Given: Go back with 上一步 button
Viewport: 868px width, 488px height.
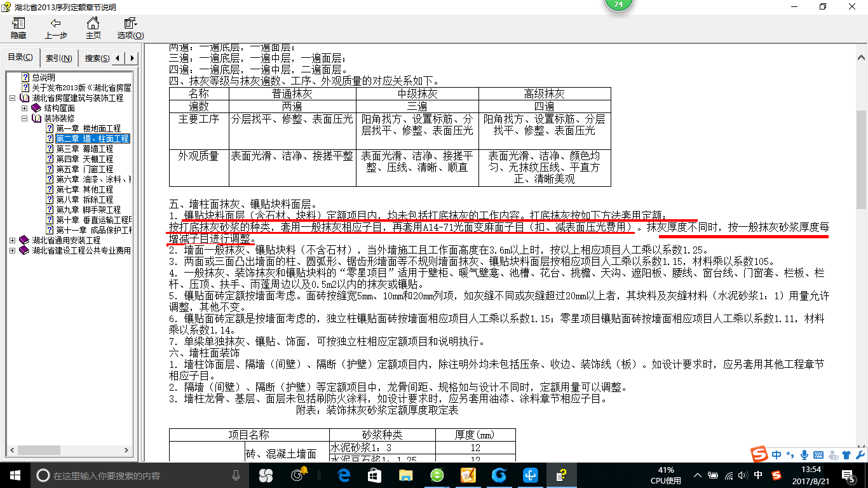Looking at the screenshot, I should (x=56, y=29).
